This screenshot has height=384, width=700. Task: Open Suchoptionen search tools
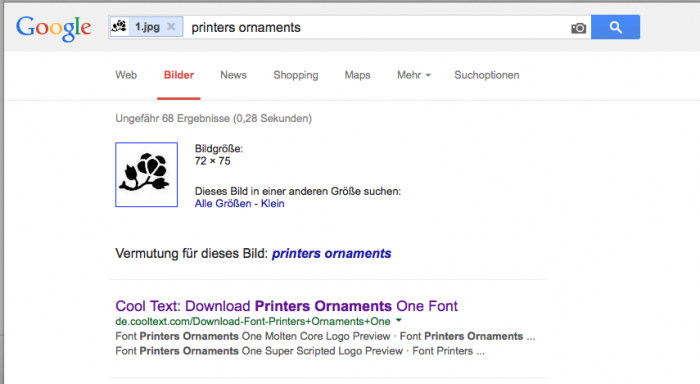[487, 75]
